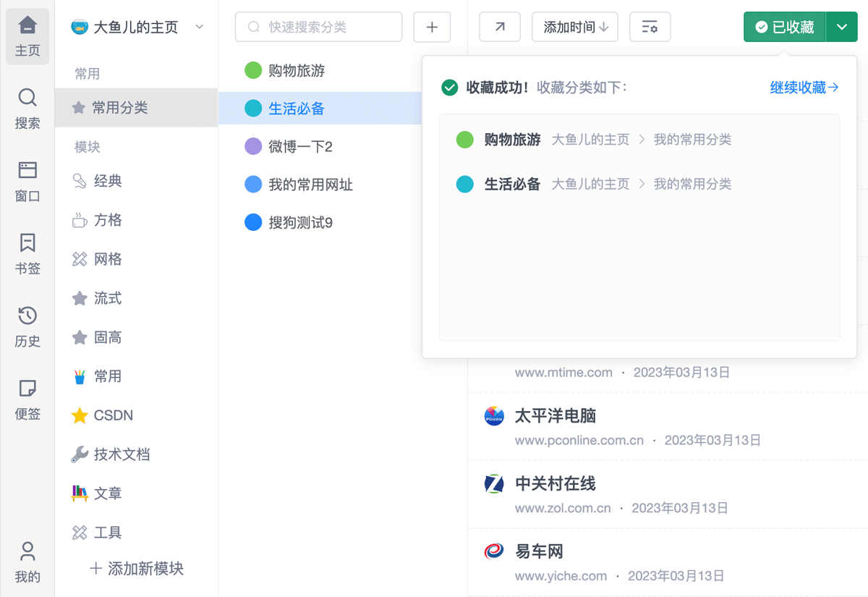868x597 pixels.
Task: Click the green check icon beside 收藏成功
Action: click(x=450, y=88)
